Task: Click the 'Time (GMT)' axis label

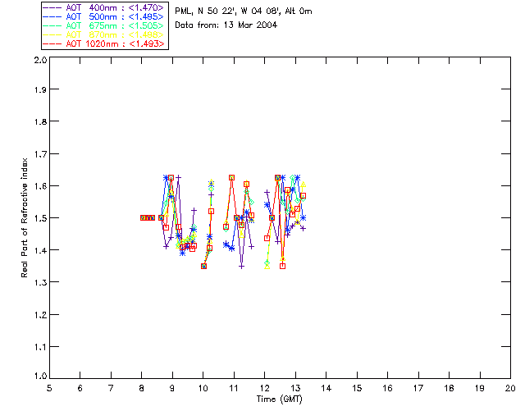Action: [280, 399]
